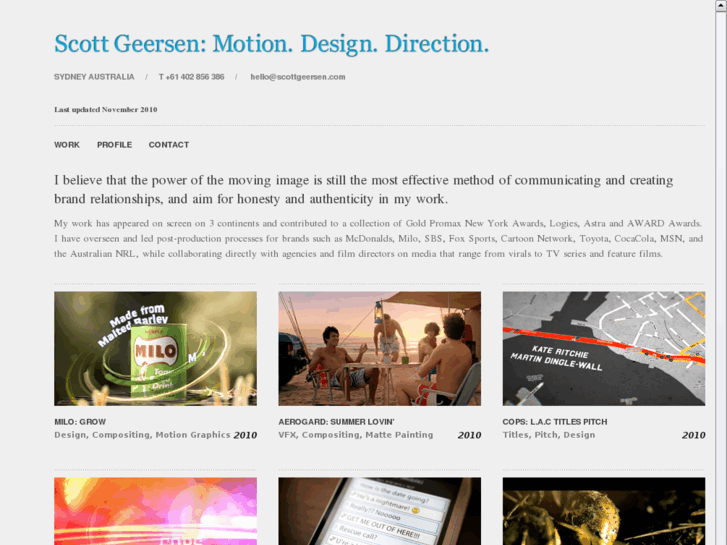Open the CONTACT navigation item

point(169,145)
